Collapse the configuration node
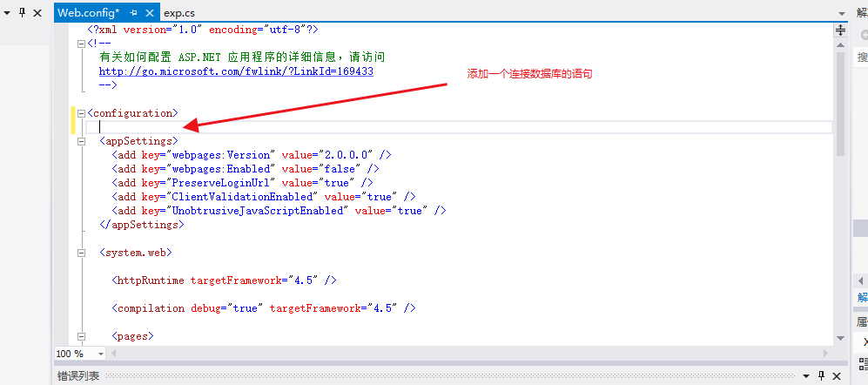Screen dimensions: 868x385 82,113
